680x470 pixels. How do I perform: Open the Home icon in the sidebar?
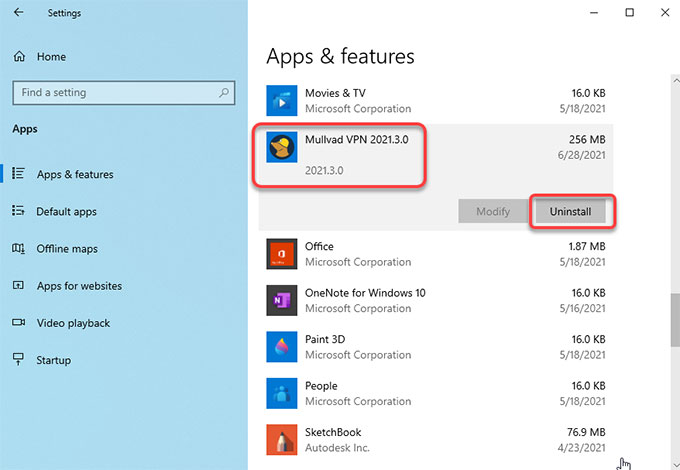(x=20, y=56)
